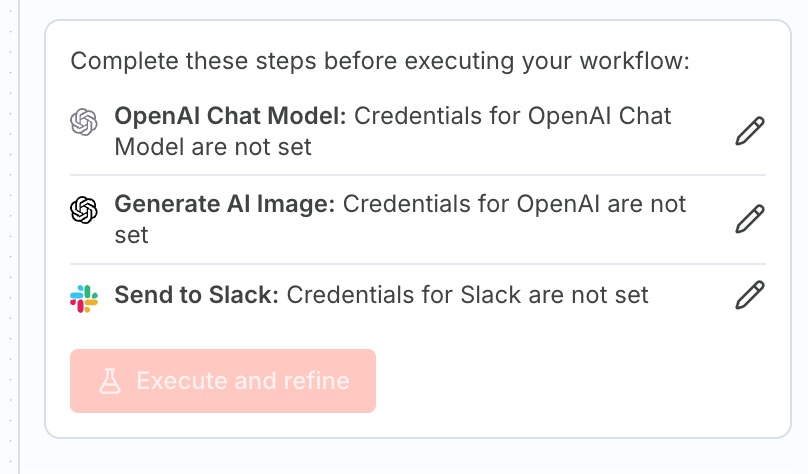Click the divider line above Send to Slack
This screenshot has height=474, width=808.
(418, 264)
